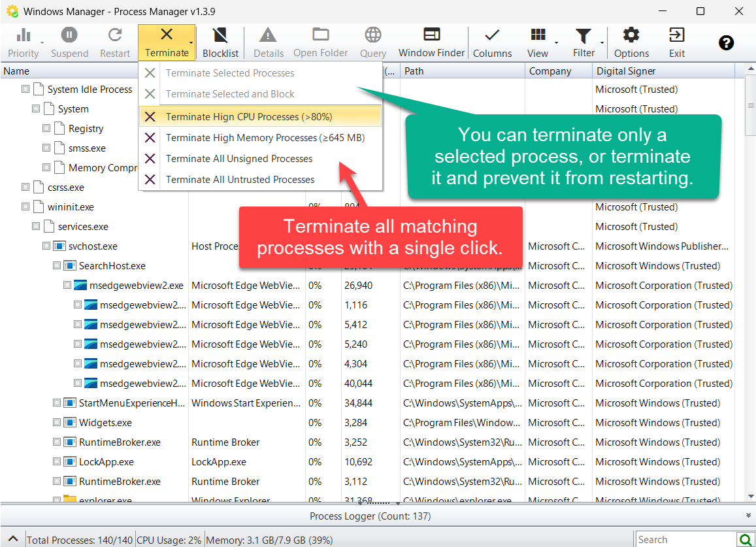Check the System Idle Process checkbox
This screenshot has width=756, height=547.
click(x=25, y=90)
